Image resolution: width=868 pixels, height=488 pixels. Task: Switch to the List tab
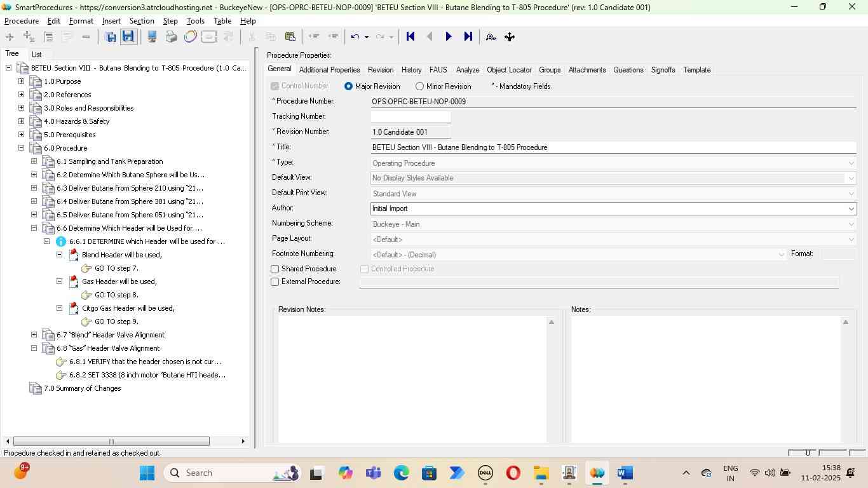click(x=37, y=55)
